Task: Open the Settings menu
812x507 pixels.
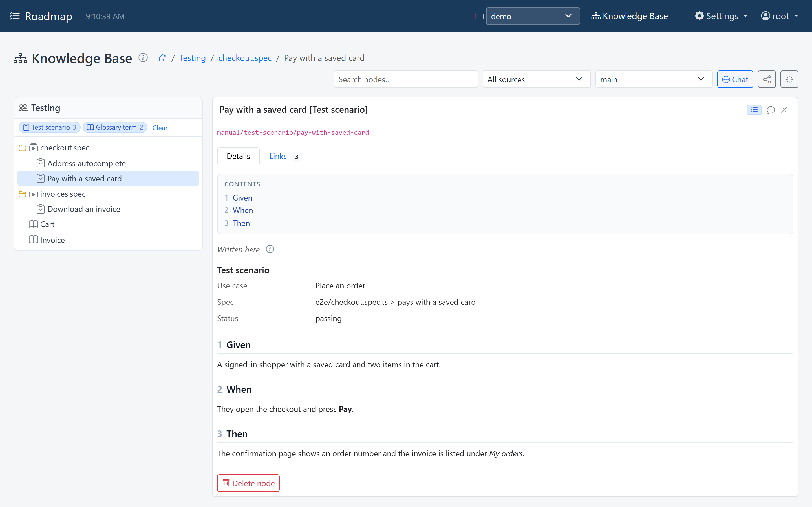Action: coord(722,16)
